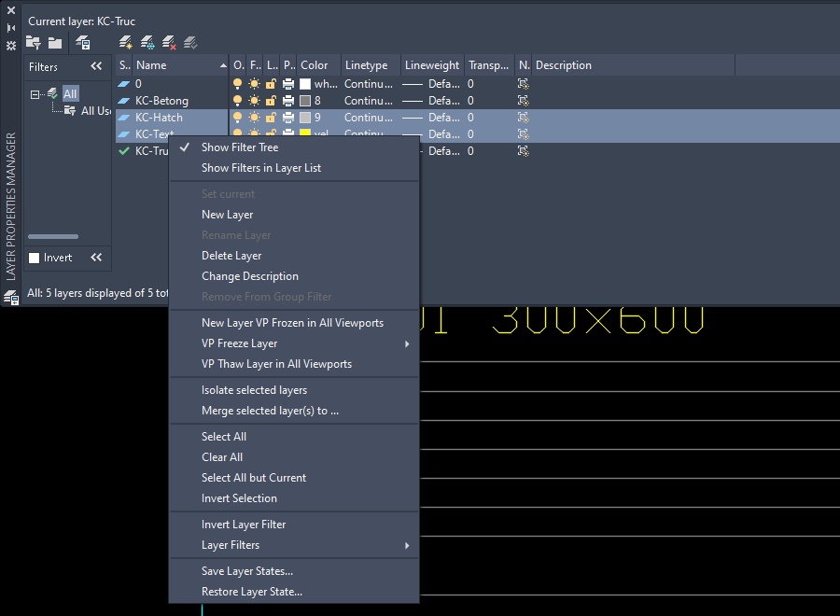Viewport: 840px width, 616px height.
Task: Click the Delete Layer toolbar icon
Action: [169, 42]
